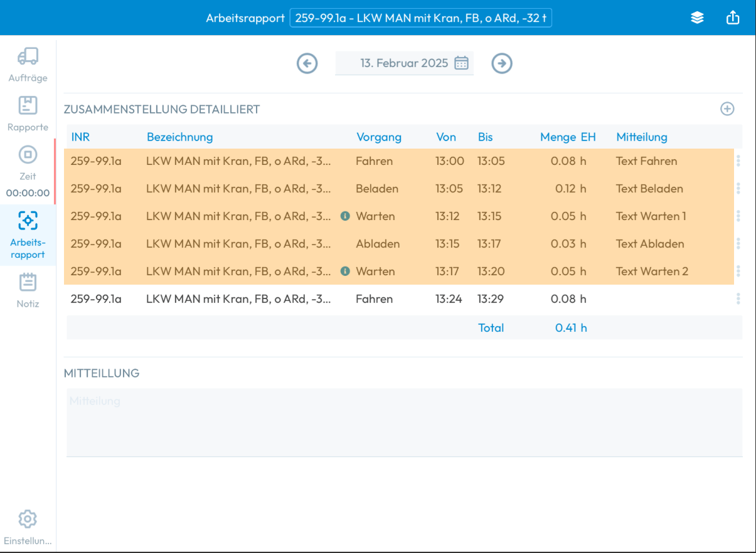The width and height of the screenshot is (756, 553).
Task: Click into the Mitteilung text field
Action: (404, 422)
